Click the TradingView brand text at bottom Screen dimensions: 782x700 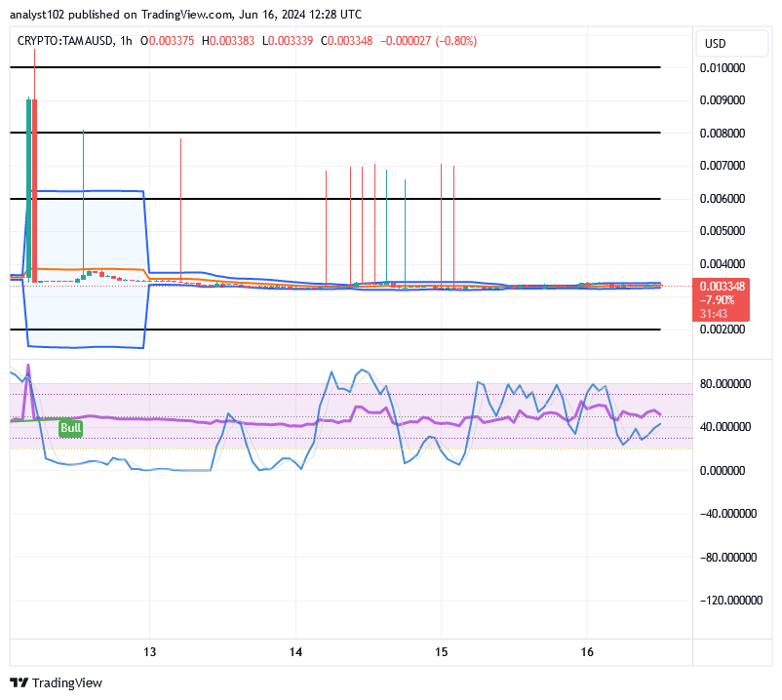(67, 683)
